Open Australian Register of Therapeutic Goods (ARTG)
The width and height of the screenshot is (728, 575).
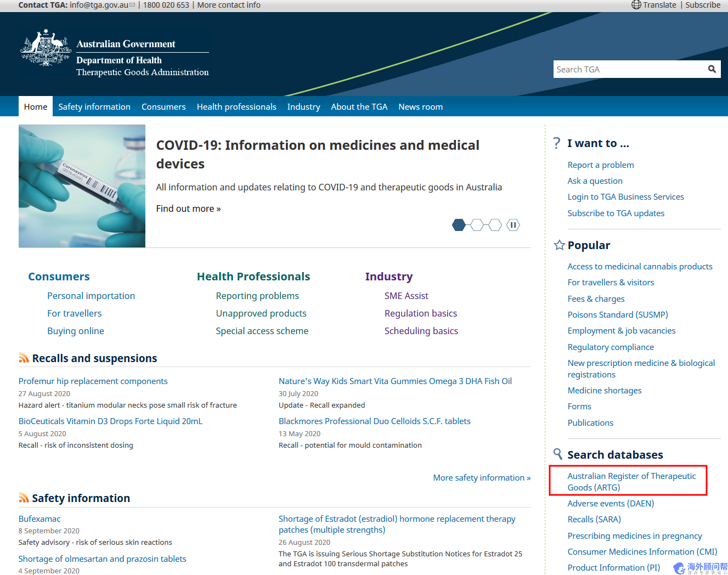[631, 481]
